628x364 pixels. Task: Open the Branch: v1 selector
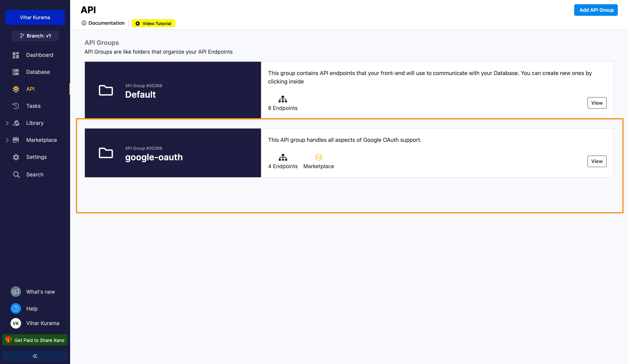tap(35, 36)
